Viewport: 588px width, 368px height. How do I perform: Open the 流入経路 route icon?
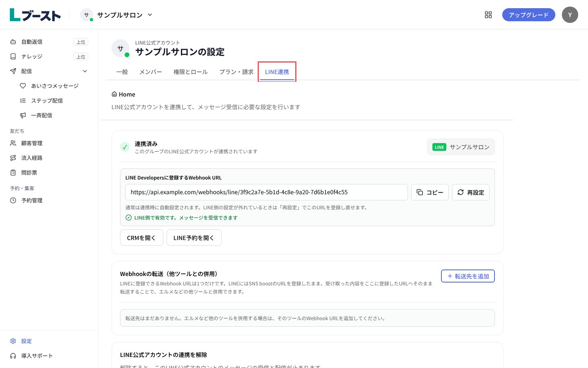(13, 158)
